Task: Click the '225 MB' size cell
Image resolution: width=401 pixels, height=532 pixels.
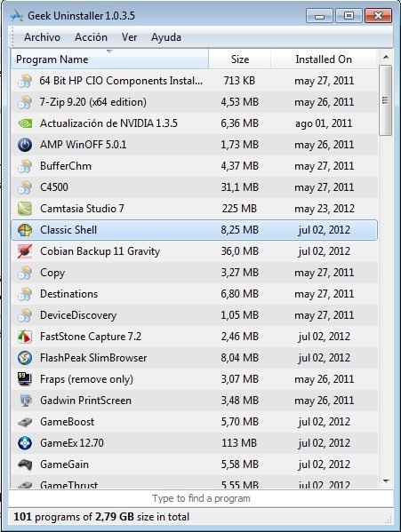Action: point(239,209)
